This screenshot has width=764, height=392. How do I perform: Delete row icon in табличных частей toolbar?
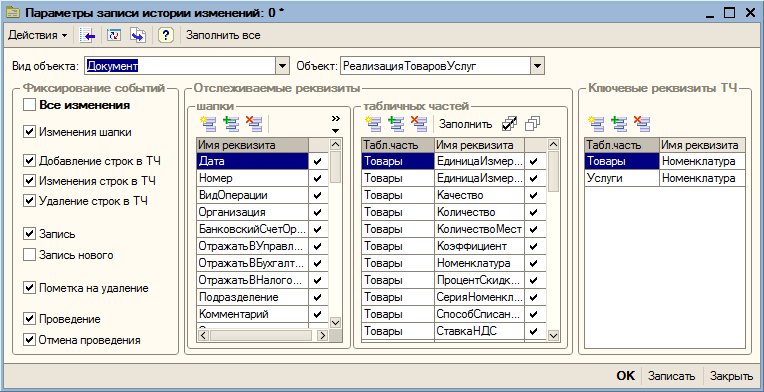[x=419, y=124]
